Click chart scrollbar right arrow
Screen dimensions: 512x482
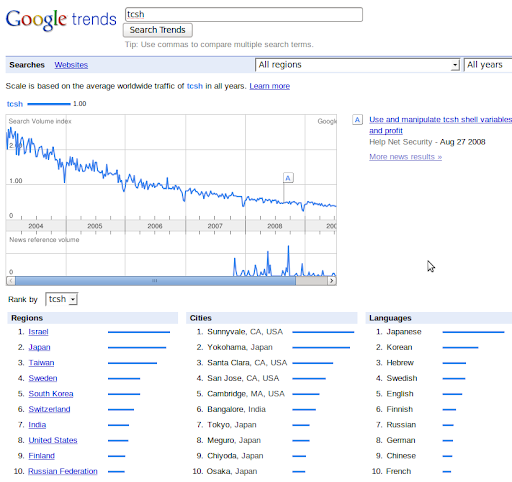331,281
